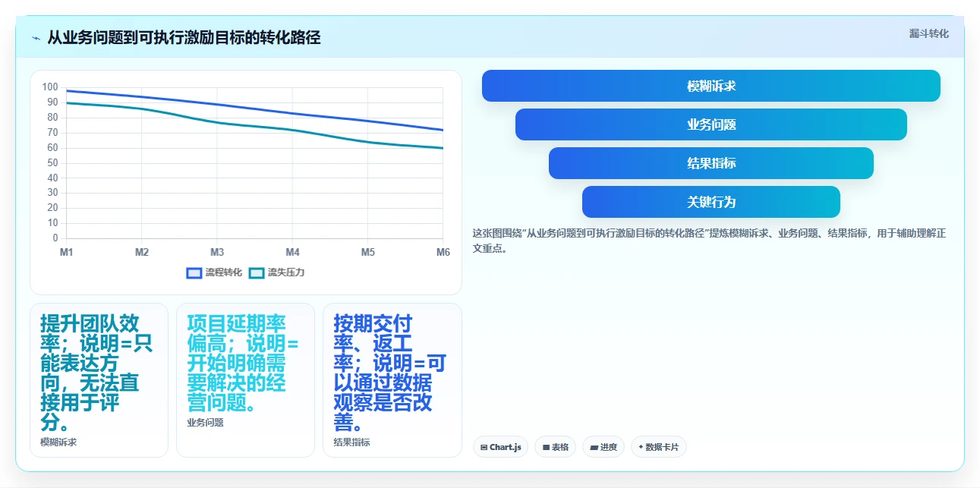
Task: Click the 表格 tag
Action: click(x=556, y=447)
